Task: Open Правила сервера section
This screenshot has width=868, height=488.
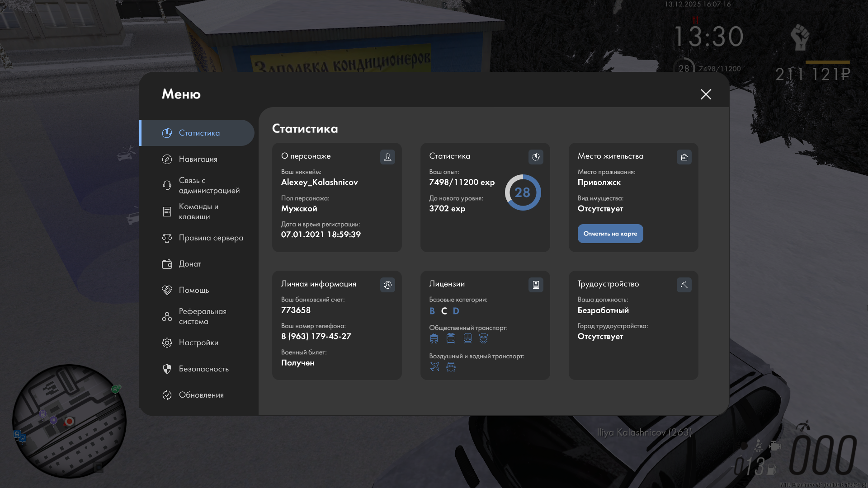Action: coord(211,238)
